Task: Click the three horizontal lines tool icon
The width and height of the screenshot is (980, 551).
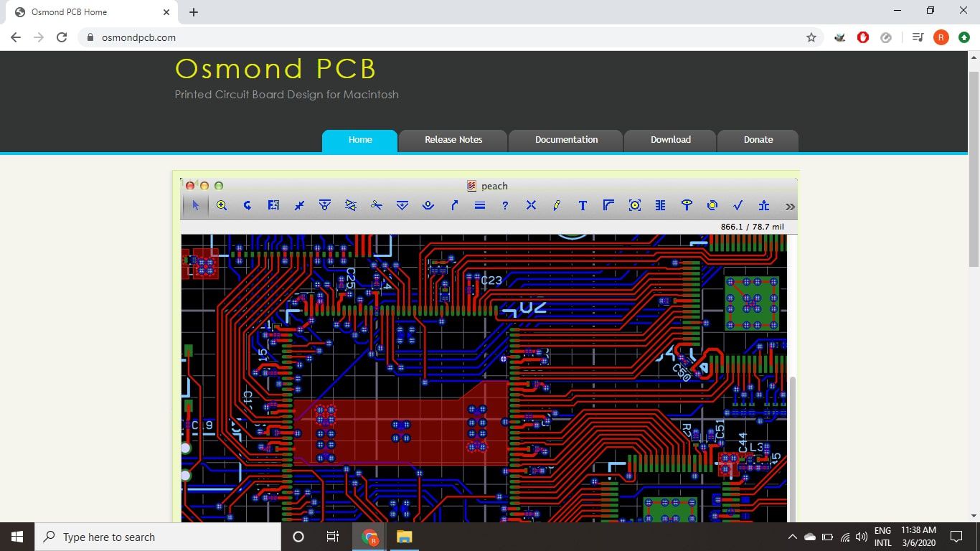Action: (480, 205)
